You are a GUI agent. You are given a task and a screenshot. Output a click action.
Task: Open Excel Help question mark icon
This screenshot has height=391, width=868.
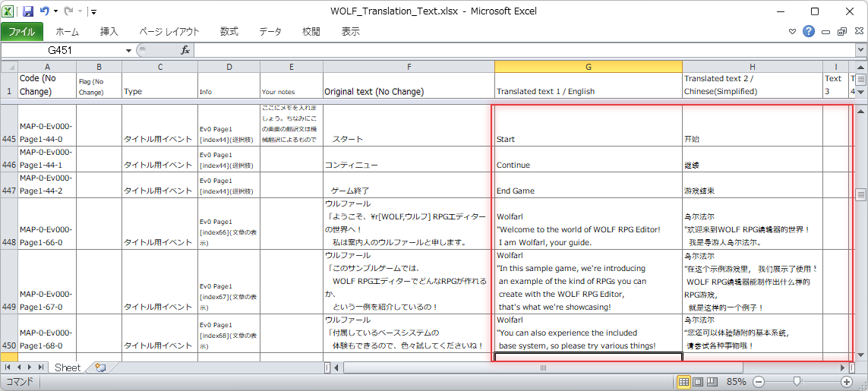pyautogui.click(x=809, y=31)
